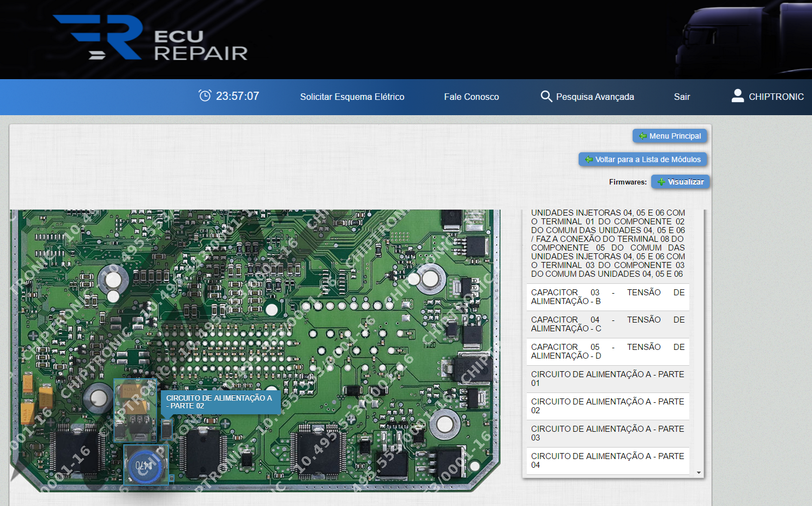Select Capacitor 04 - Tensão de Alimentação - C
This screenshot has height=506, width=812.
click(x=608, y=324)
